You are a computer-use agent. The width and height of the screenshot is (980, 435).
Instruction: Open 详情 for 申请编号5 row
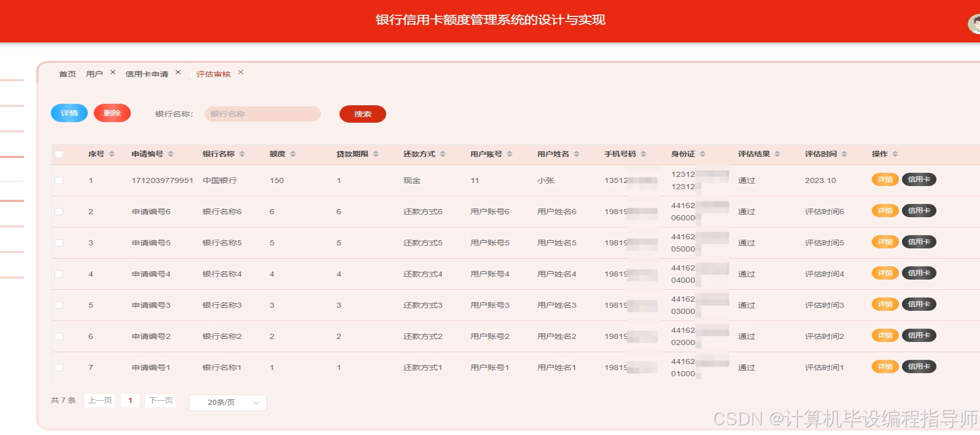[885, 242]
